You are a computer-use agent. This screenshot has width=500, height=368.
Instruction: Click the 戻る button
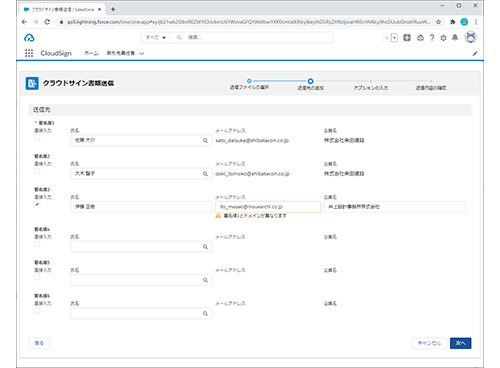[x=39, y=343]
